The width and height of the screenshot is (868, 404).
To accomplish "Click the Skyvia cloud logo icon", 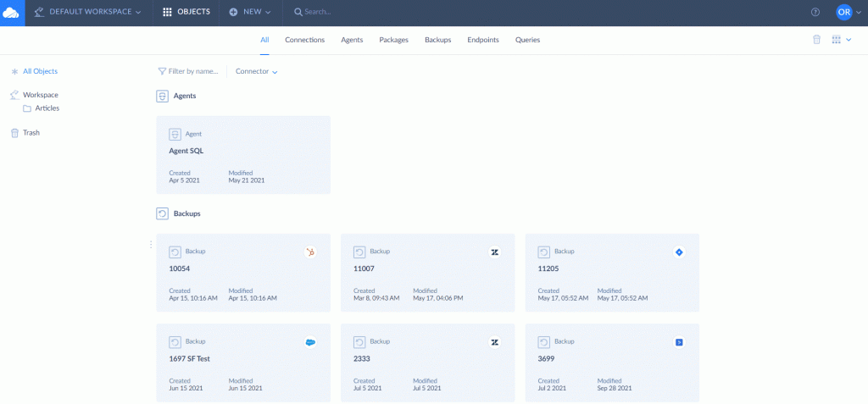I will click(12, 13).
